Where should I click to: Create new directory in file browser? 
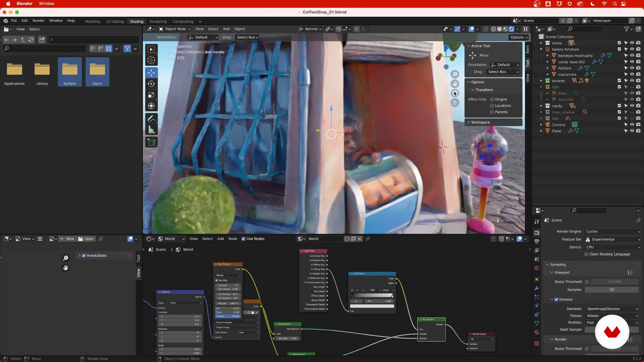point(42,40)
